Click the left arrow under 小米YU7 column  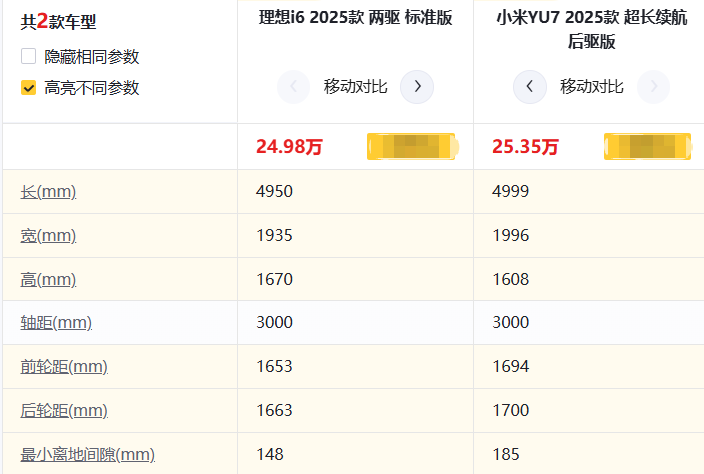pos(529,87)
